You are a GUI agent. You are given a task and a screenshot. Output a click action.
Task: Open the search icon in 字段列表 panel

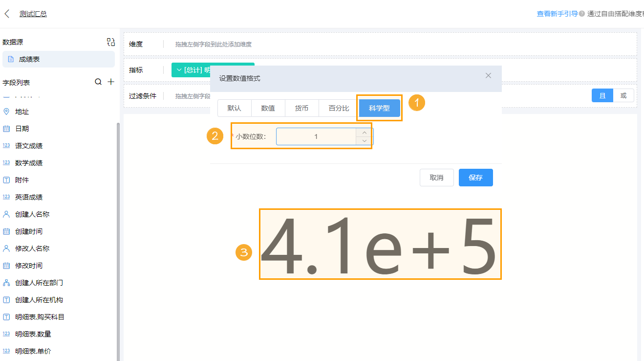pos(98,82)
